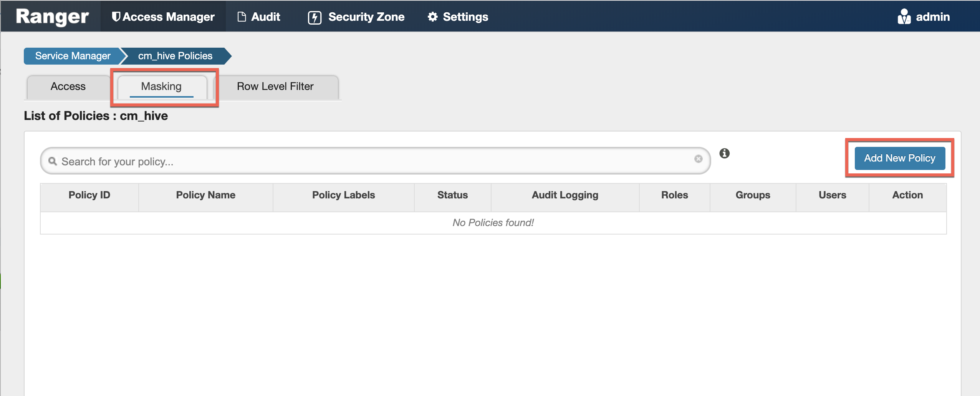The image size is (980, 396).
Task: Open the search info icon
Action: pos(724,153)
